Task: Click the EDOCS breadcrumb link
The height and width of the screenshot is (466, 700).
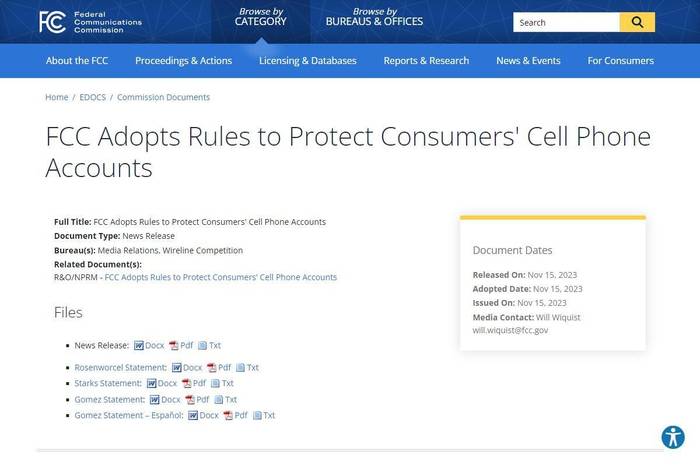Action: (x=92, y=97)
